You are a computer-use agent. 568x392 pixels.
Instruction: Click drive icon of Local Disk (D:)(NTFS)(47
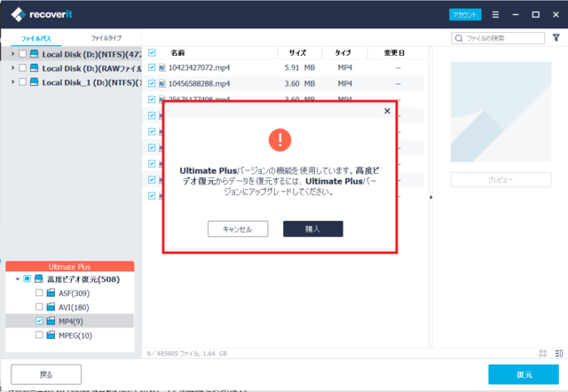tap(34, 54)
